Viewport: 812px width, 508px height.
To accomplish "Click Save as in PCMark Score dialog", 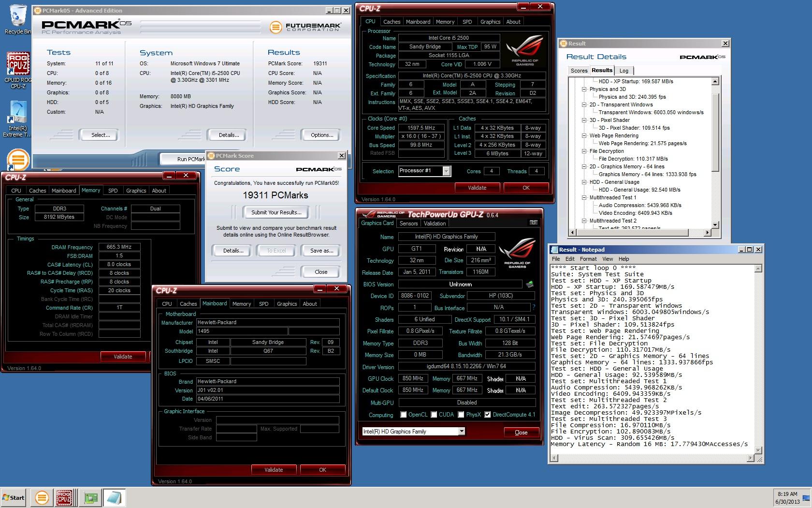I will tap(321, 251).
